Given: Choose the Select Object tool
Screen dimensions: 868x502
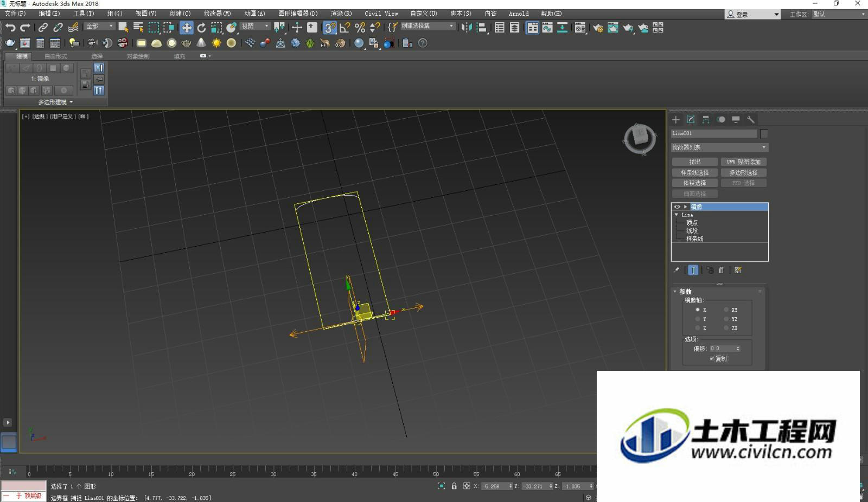Looking at the screenshot, I should [123, 27].
